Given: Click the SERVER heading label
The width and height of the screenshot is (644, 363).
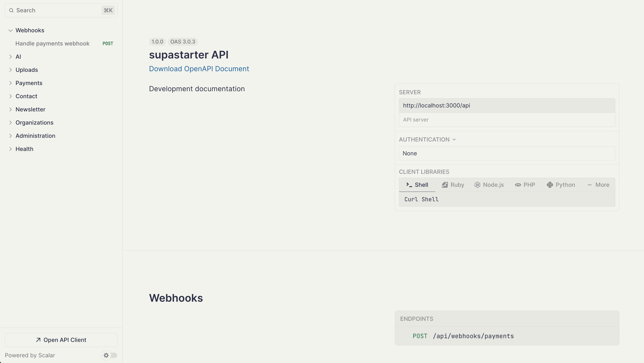Looking at the screenshot, I should point(410,92).
